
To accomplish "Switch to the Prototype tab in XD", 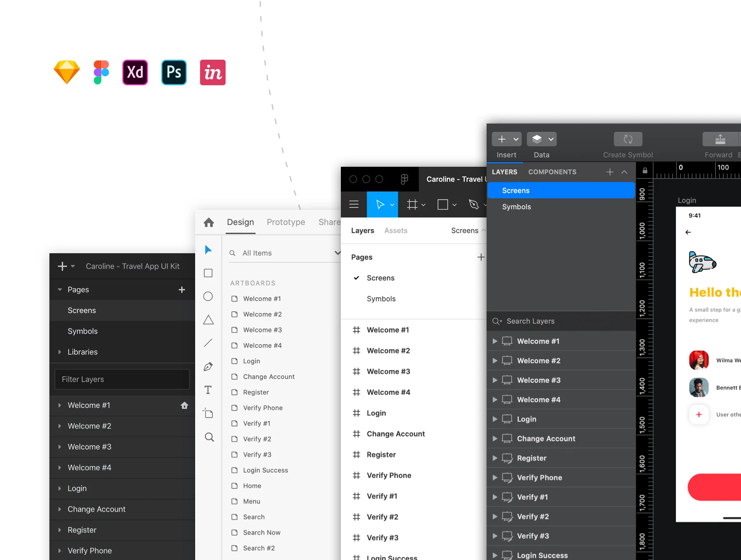I will coord(286,222).
